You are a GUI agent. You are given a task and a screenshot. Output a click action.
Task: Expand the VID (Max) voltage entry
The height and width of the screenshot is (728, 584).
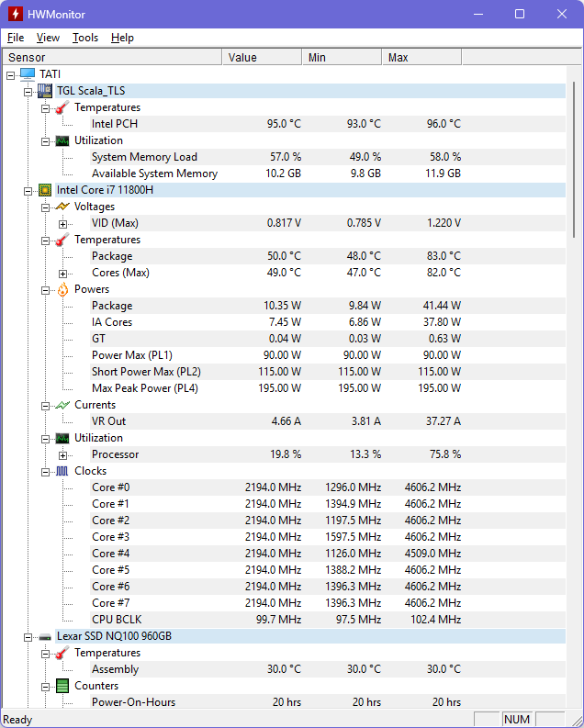point(62,224)
